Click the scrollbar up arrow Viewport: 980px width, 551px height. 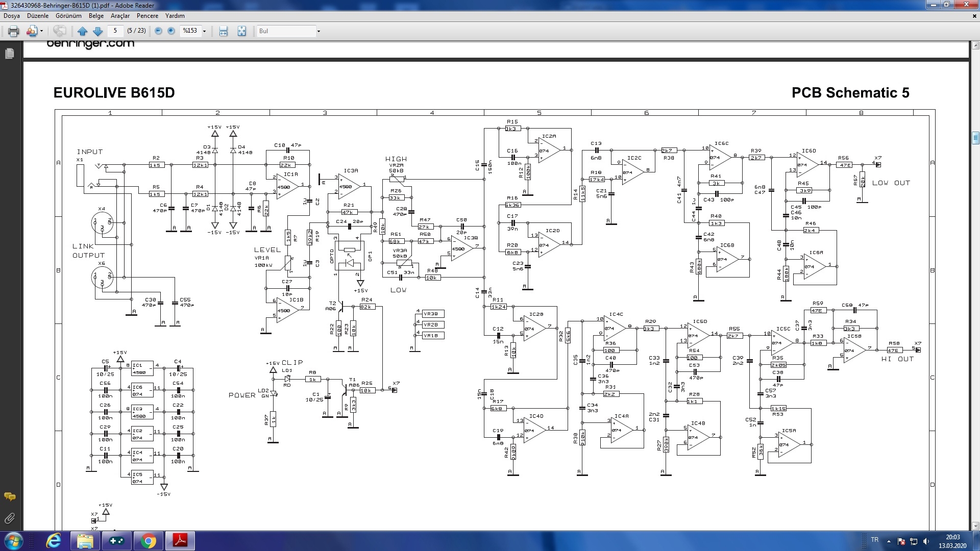(x=975, y=46)
